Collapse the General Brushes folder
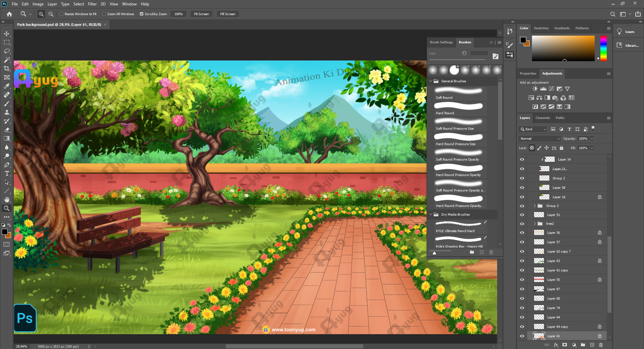Screen dimensions: 644x349 pyautogui.click(x=431, y=81)
